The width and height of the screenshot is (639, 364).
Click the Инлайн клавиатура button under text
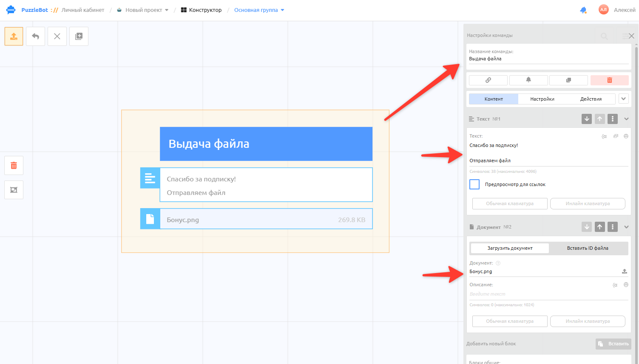click(588, 203)
